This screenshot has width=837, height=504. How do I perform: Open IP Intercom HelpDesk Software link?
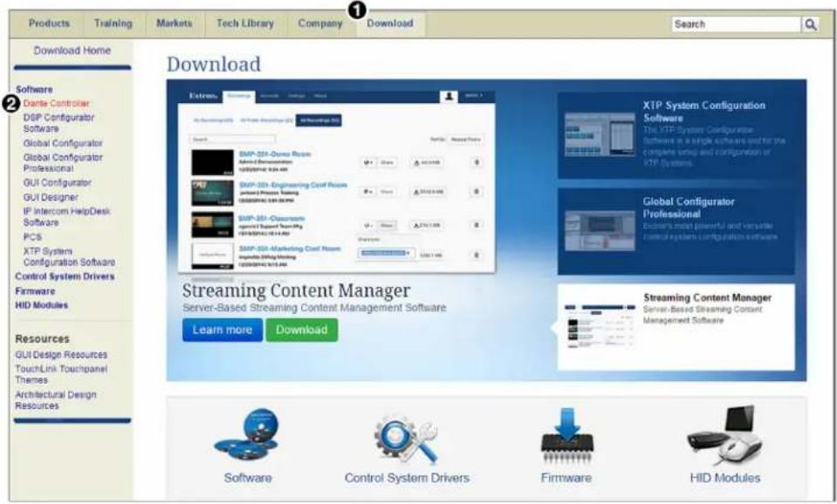(66, 216)
